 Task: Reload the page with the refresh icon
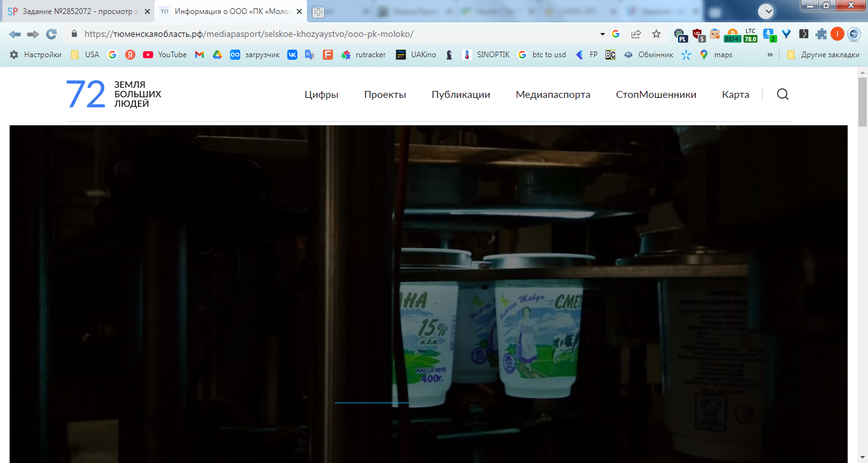[51, 34]
